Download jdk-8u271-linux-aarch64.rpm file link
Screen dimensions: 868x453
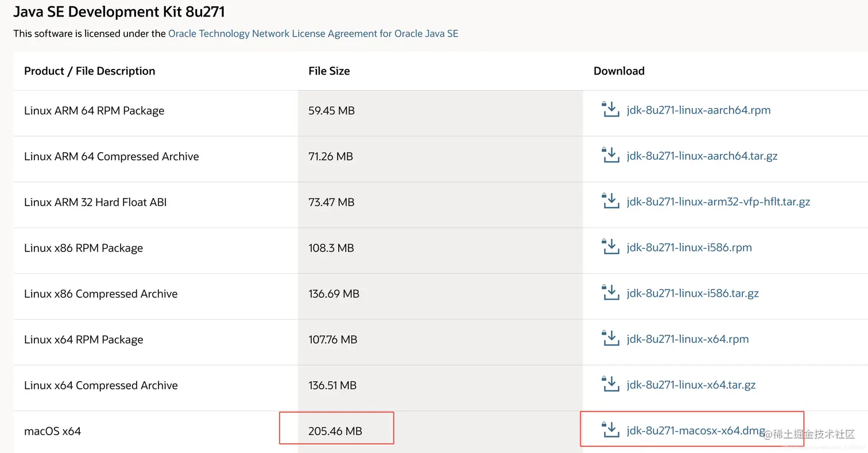coord(699,110)
